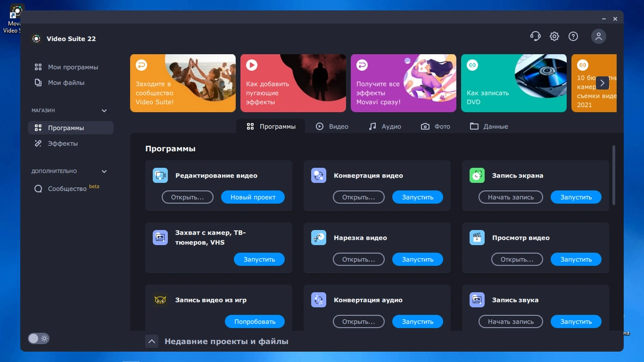
Task: Switch to the Программы tab
Action: tap(270, 127)
